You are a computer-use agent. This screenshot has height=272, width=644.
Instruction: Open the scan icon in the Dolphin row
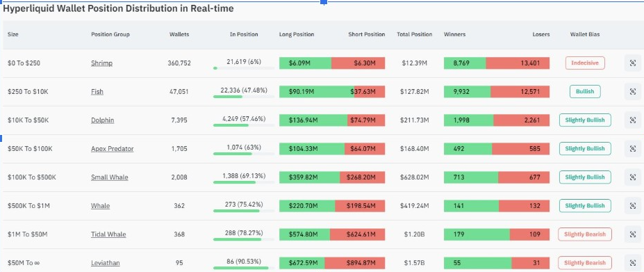tap(632, 120)
